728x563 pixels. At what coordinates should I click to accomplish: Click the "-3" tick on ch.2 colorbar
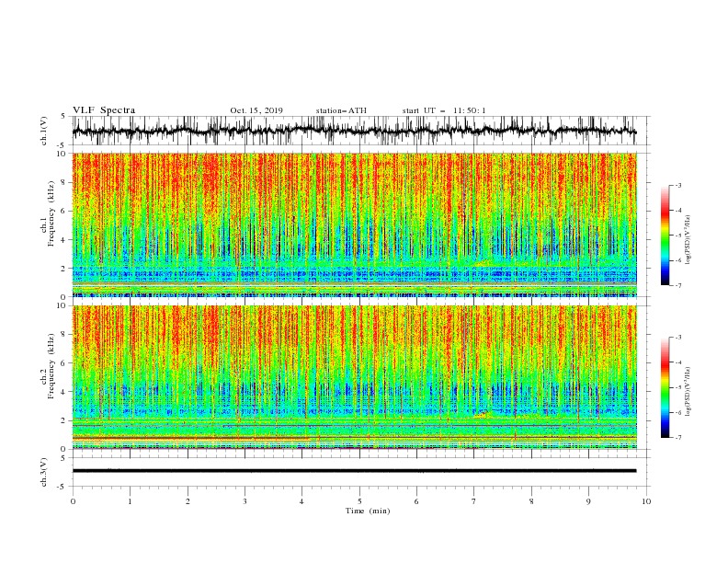tap(678, 338)
